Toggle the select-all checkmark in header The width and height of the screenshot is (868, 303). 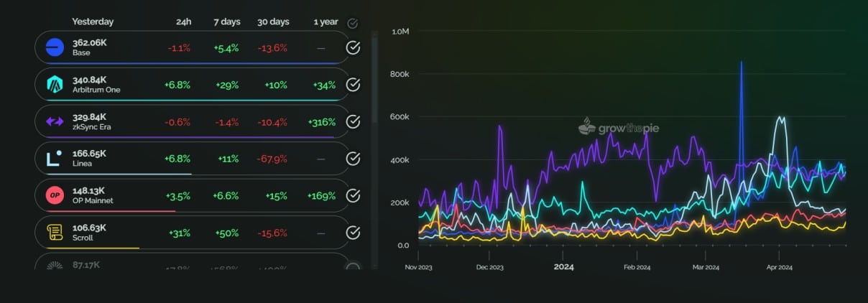pyautogui.click(x=352, y=23)
